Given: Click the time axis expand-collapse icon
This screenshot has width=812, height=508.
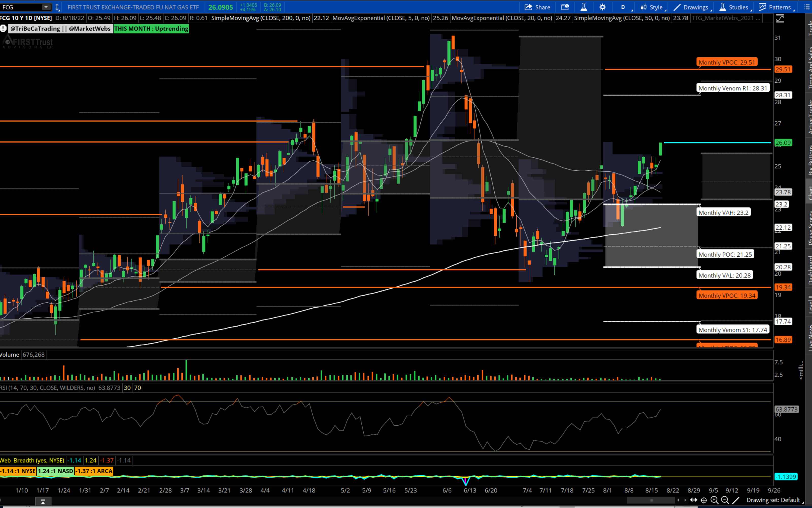Looking at the screenshot, I should [694, 500].
